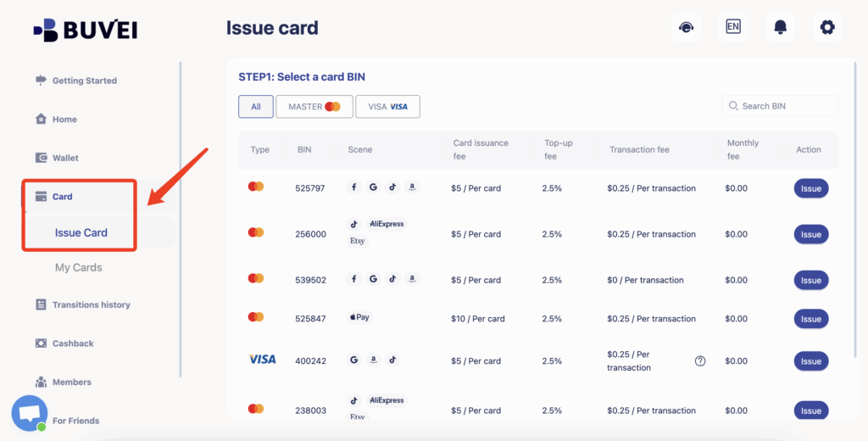Filter BINs by VISA cards

click(387, 107)
